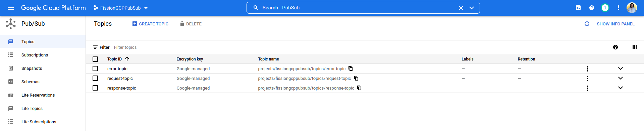Viewport: 644px width, 131px height.
Task: Click the Retention column header
Action: [x=526, y=59]
